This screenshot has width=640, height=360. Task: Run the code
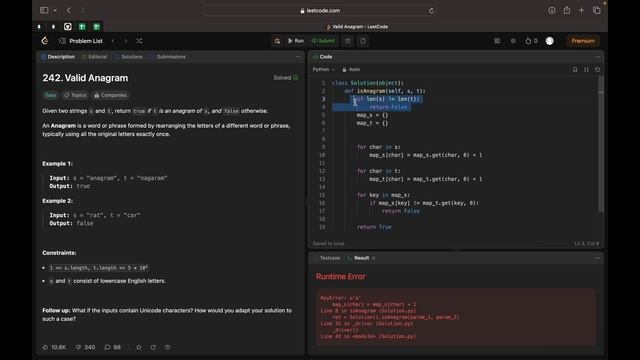click(296, 41)
